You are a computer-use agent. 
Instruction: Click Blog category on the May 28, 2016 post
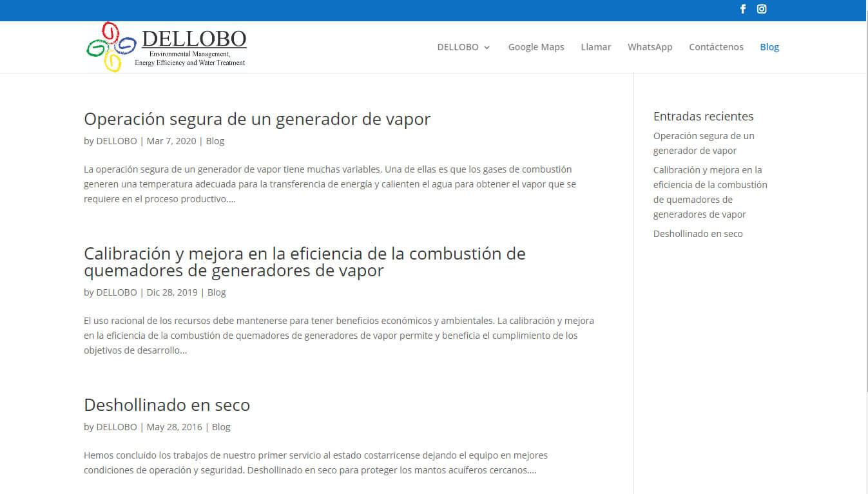pyautogui.click(x=221, y=427)
